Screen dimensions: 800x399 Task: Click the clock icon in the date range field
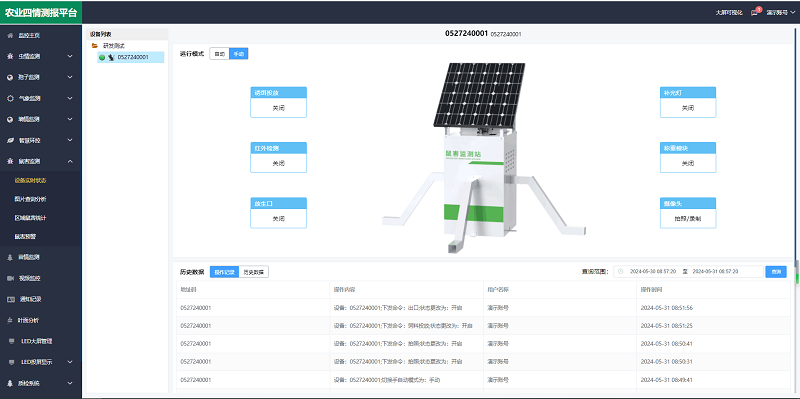tap(620, 271)
